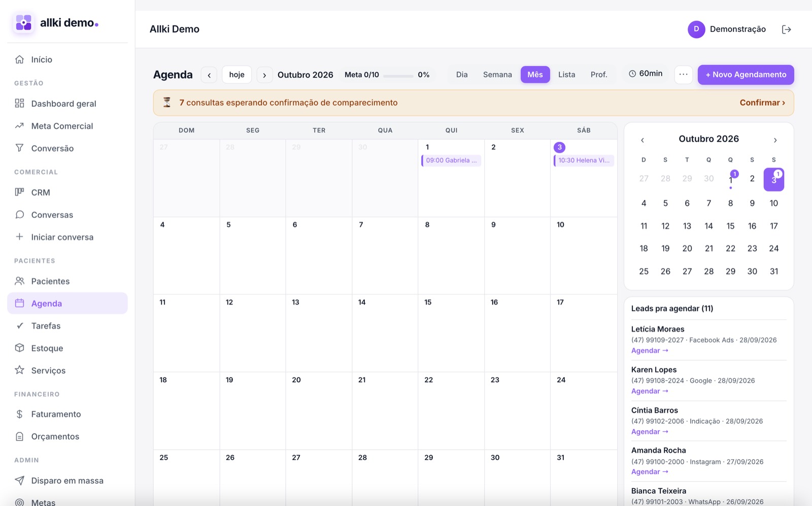This screenshot has height=506, width=812.
Task: Open the 09:00 Gabriela appointment
Action: (x=451, y=160)
